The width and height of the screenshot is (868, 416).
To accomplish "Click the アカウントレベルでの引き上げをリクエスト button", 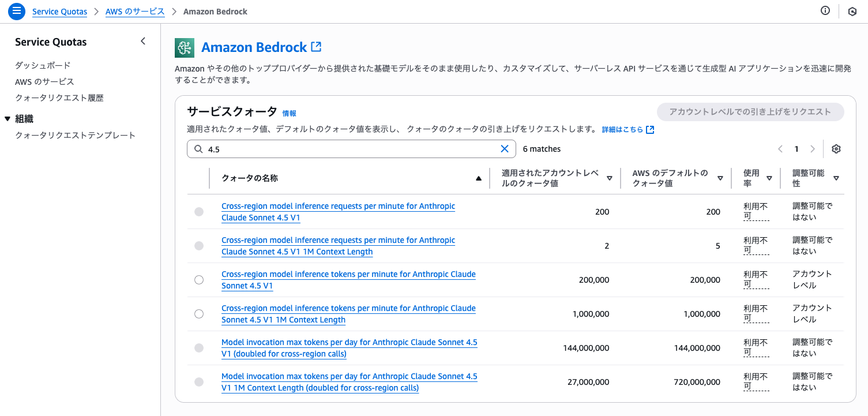I will tap(750, 111).
